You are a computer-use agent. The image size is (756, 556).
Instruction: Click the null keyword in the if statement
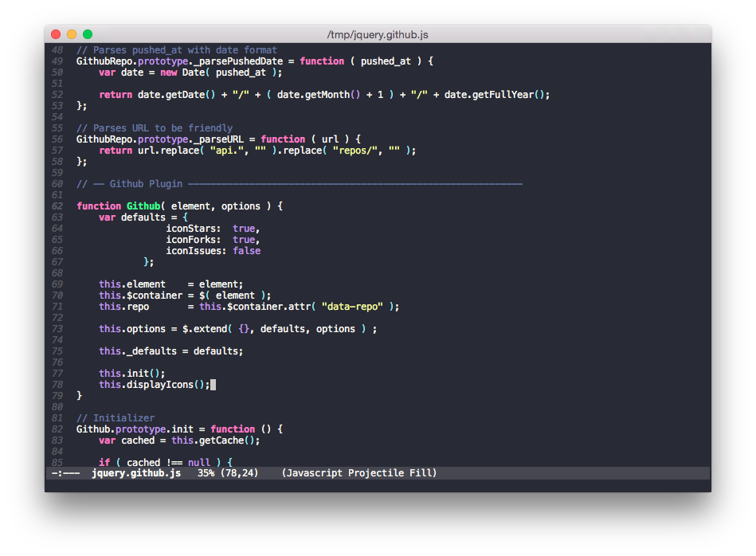(x=199, y=462)
